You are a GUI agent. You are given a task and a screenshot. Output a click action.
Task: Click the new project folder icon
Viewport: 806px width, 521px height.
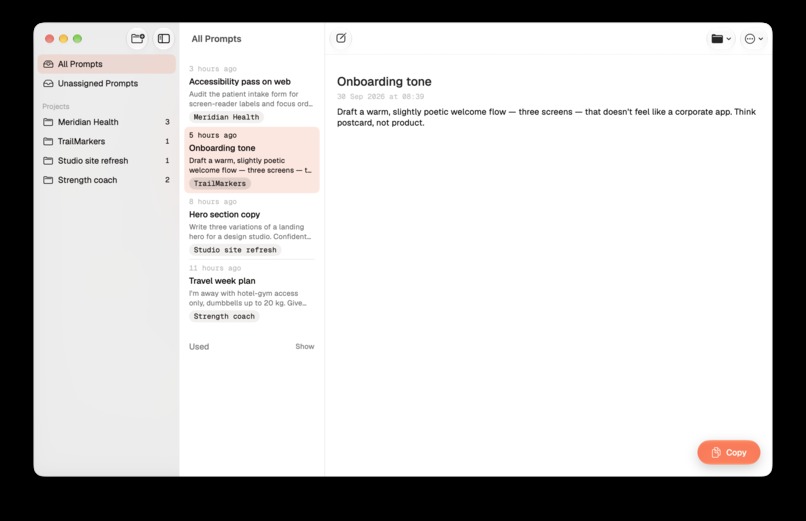pyautogui.click(x=137, y=39)
